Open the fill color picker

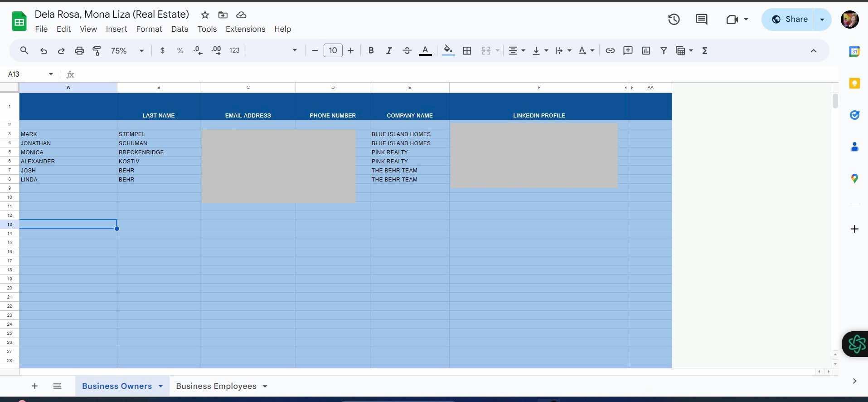point(448,51)
